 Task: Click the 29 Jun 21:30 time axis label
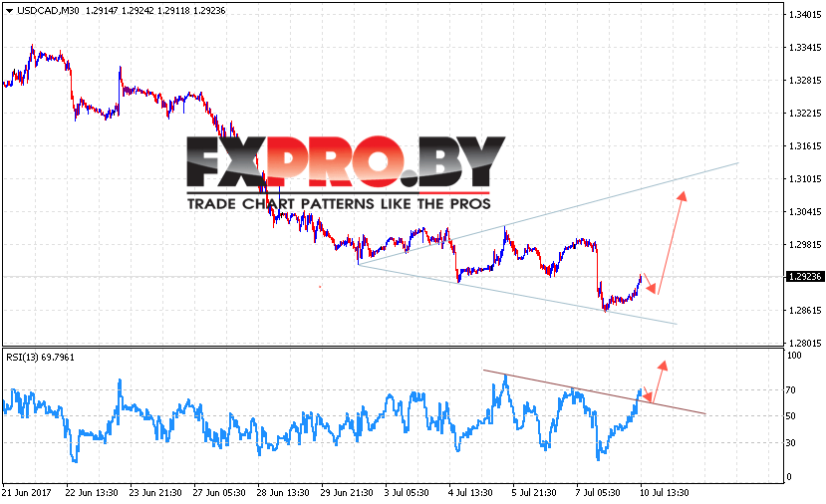pyautogui.click(x=347, y=493)
